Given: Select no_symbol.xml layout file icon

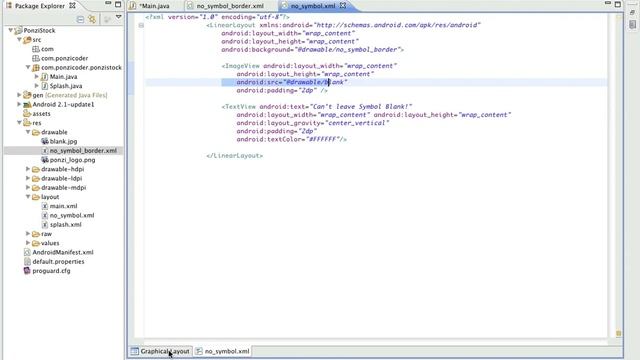Looking at the screenshot, I should coord(44,215).
